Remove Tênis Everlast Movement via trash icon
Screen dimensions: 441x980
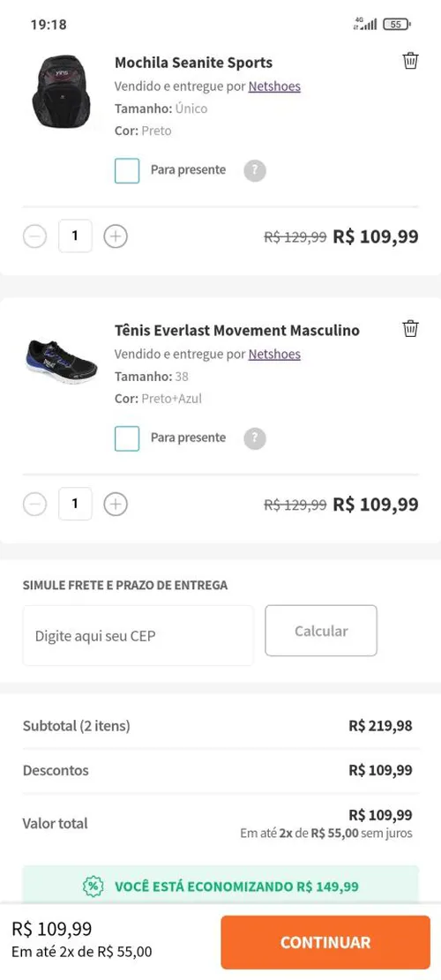click(410, 328)
